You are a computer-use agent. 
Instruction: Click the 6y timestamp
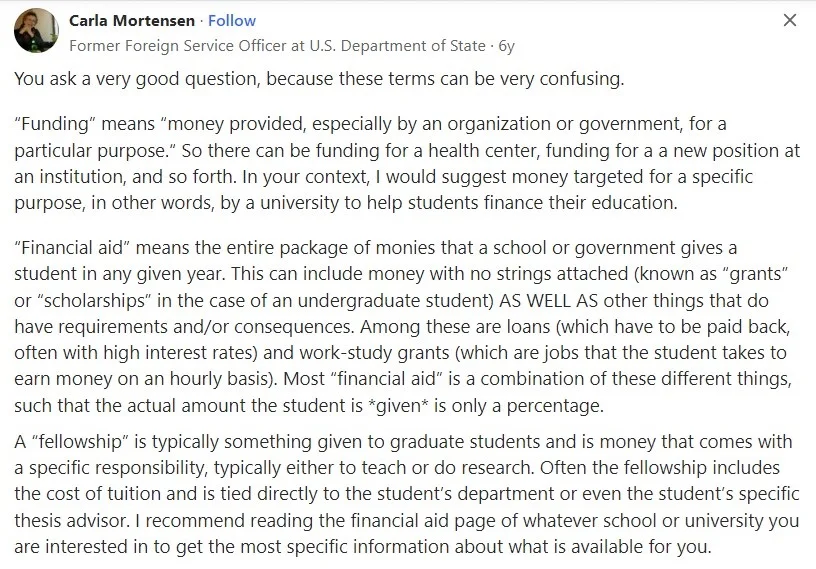click(506, 46)
